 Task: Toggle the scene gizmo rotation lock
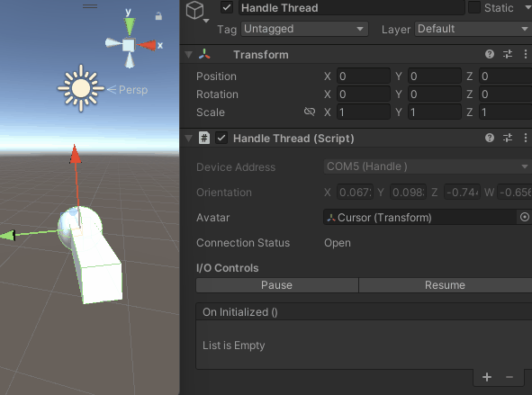point(158,16)
